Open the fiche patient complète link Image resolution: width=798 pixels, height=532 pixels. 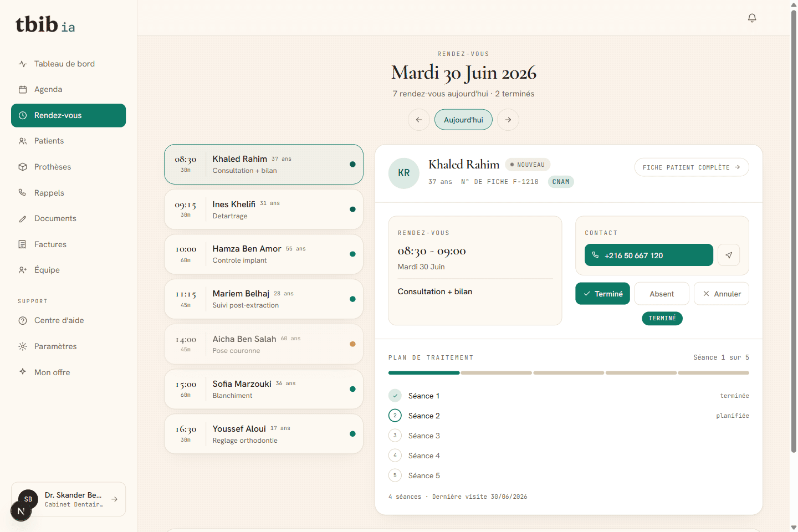point(692,167)
